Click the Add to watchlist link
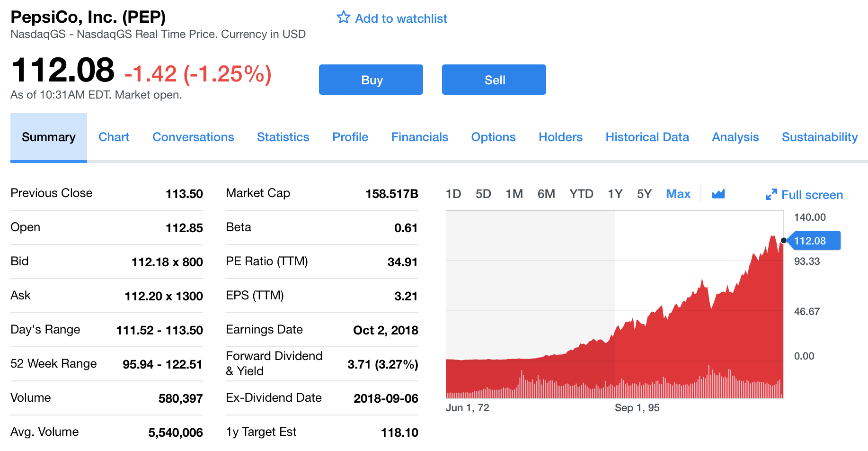Screen dimensions: 868x451 tap(401, 18)
